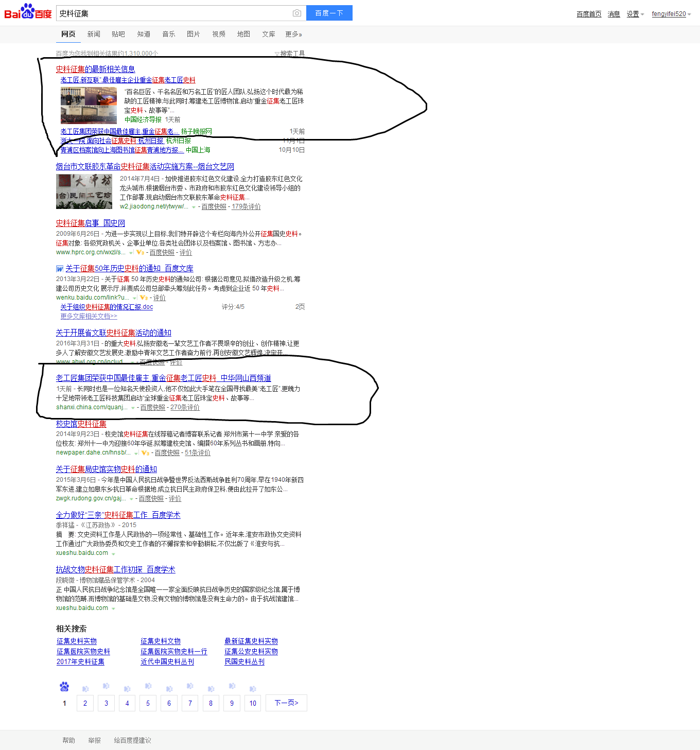
Task: Open 举报 footer link
Action: (x=94, y=740)
